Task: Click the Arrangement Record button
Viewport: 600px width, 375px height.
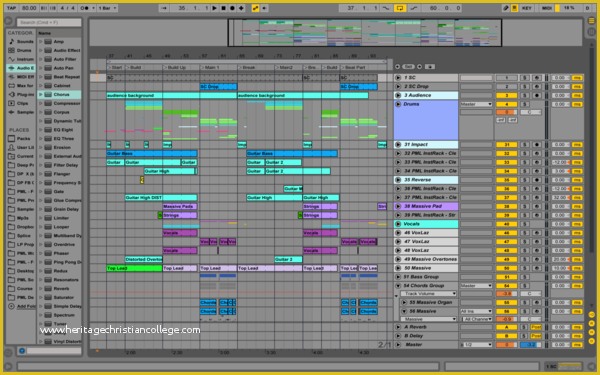Action: tap(232, 8)
